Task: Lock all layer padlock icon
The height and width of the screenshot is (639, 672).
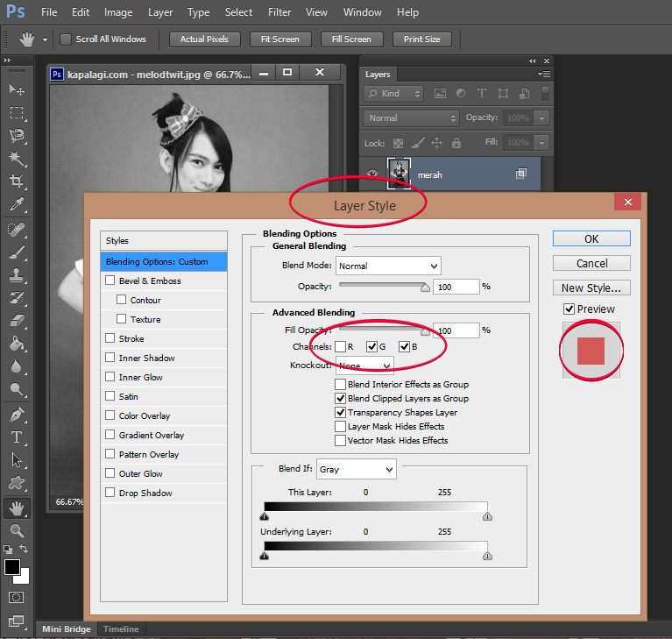Action: pyautogui.click(x=456, y=143)
